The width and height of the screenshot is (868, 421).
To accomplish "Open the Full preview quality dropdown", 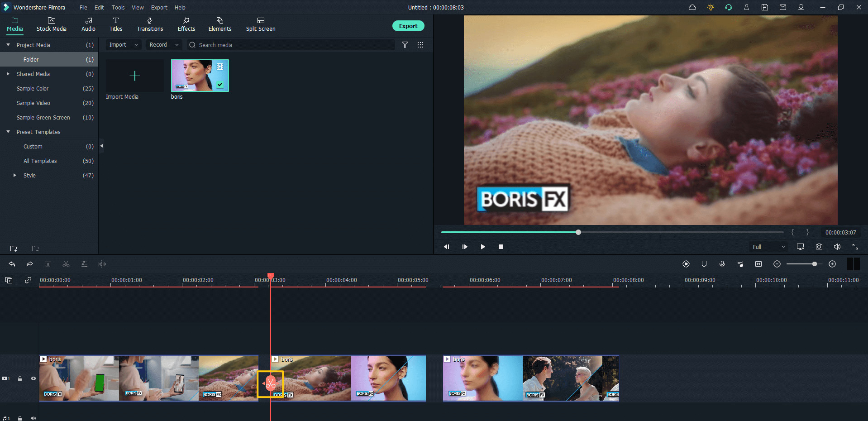I will tap(768, 247).
